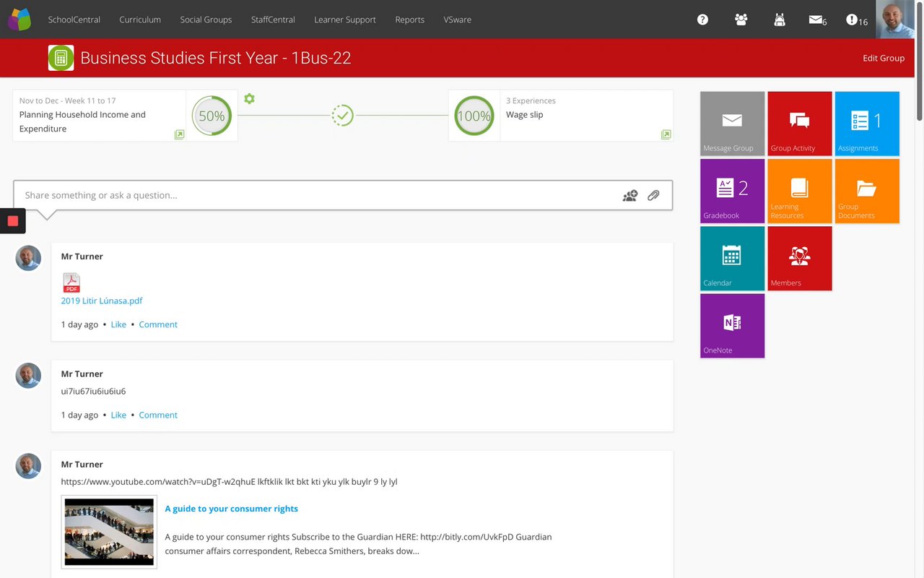Viewport: 924px width, 578px height.
Task: Open the green gear settings icon
Action: tap(249, 99)
